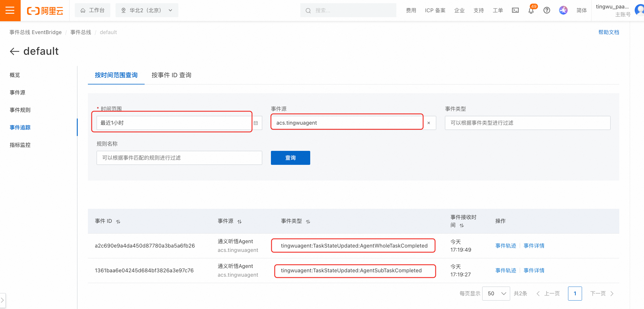Click the Alibaba Cloud logo
This screenshot has width=644, height=309.
(45, 11)
